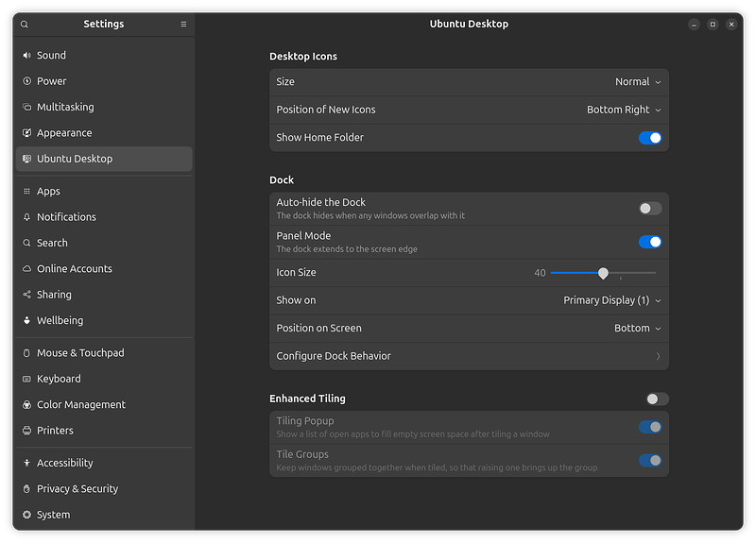Click the Icon Size slider handle
This screenshot has width=756, height=543.
(603, 273)
